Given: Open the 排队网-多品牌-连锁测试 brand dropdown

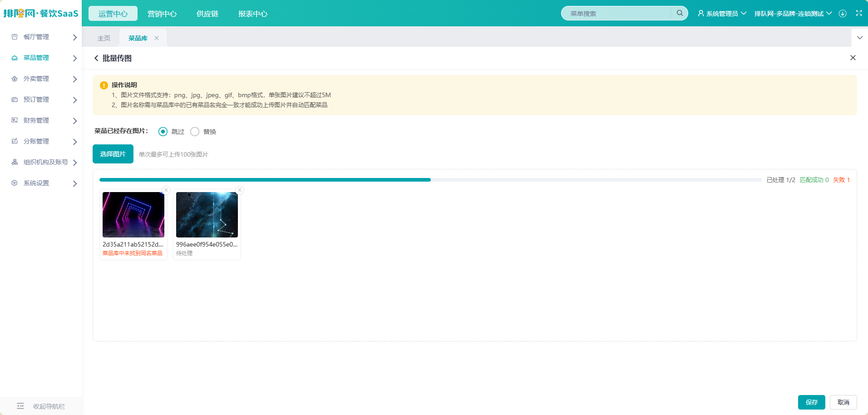Looking at the screenshot, I should (793, 14).
